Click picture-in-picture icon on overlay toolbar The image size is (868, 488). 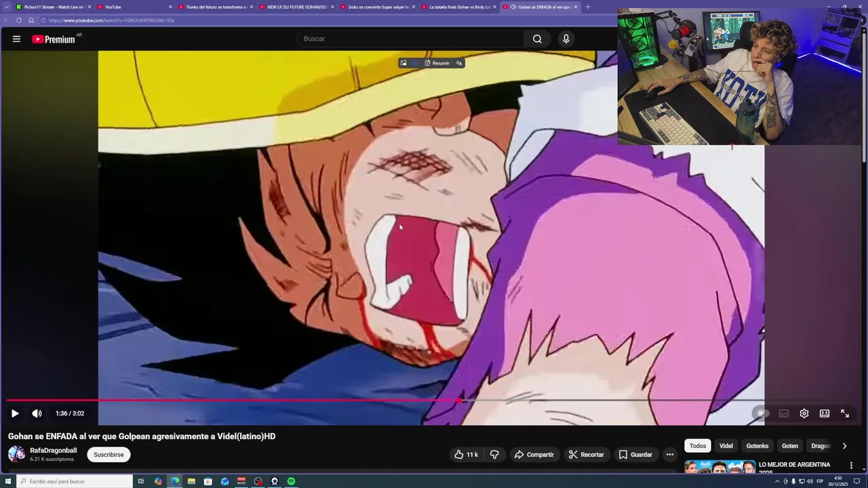pyautogui.click(x=403, y=63)
